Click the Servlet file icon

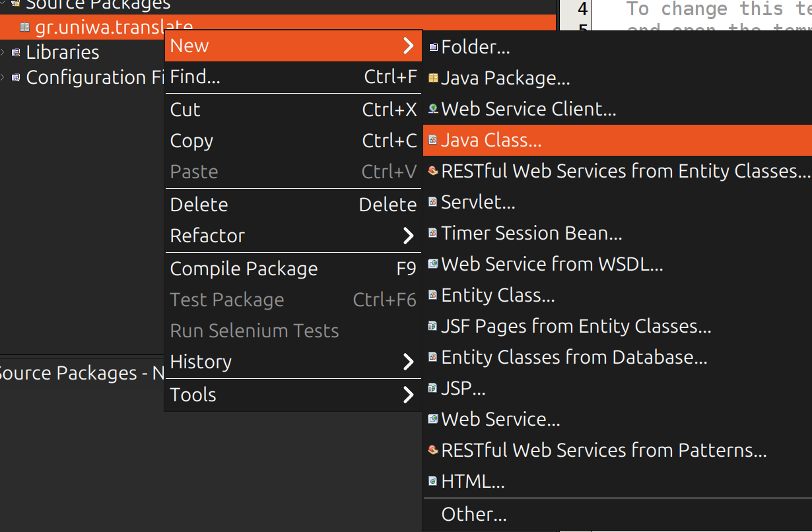click(x=433, y=202)
